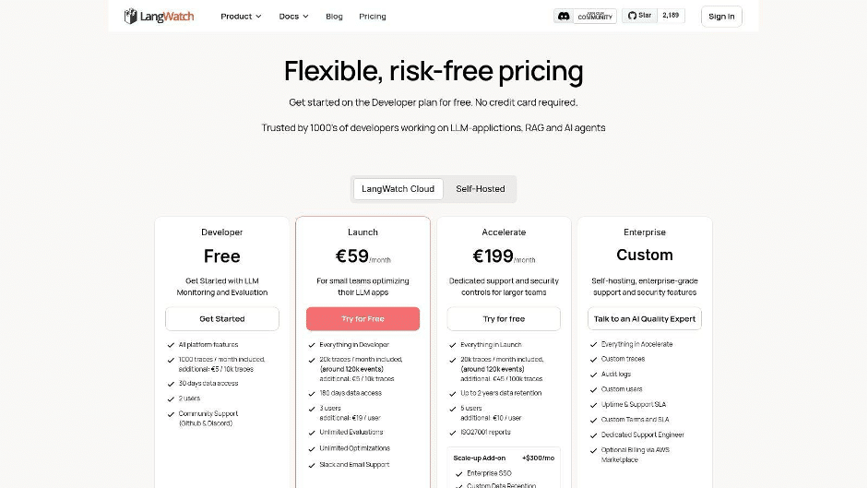Click Get Started on Developer plan
This screenshot has width=868, height=488.
tap(222, 319)
